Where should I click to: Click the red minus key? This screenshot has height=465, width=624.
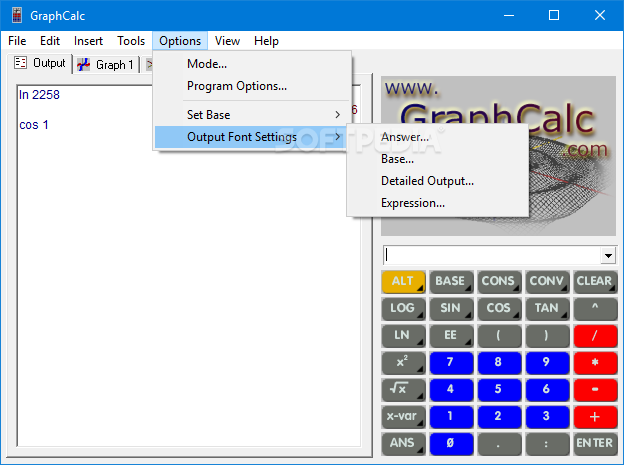tap(595, 389)
